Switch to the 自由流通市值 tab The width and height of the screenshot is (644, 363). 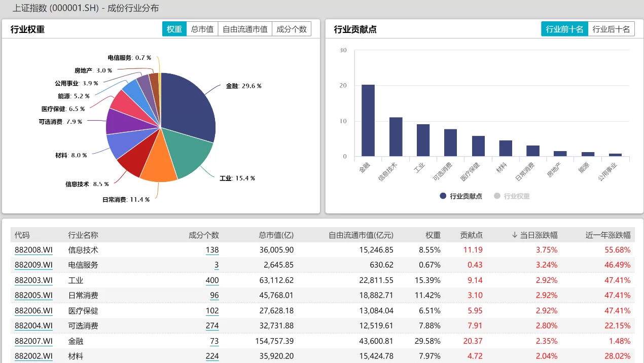[x=245, y=29]
